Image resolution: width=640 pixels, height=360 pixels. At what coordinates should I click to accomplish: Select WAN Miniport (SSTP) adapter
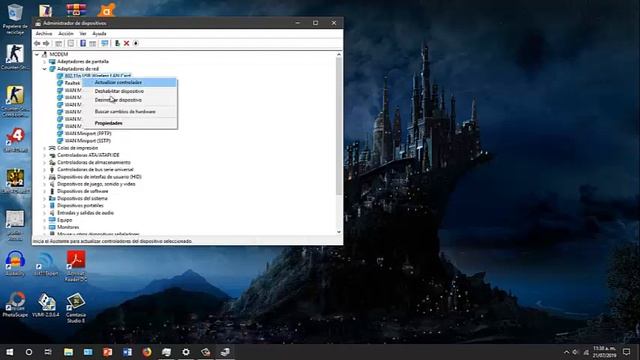[88, 141]
